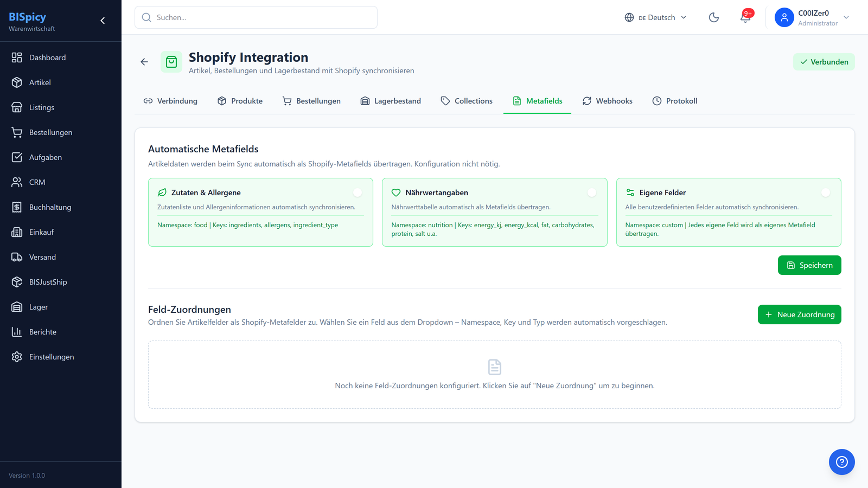Screen dimensions: 868x488
Task: Click into the Suchen search field
Action: tap(255, 17)
